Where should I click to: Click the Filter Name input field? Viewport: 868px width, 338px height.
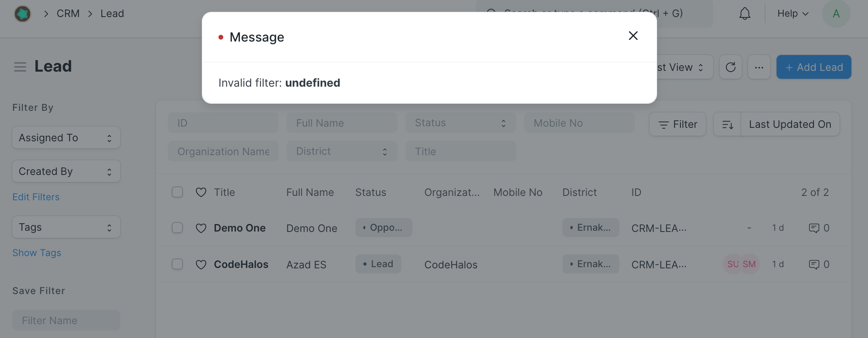66,320
